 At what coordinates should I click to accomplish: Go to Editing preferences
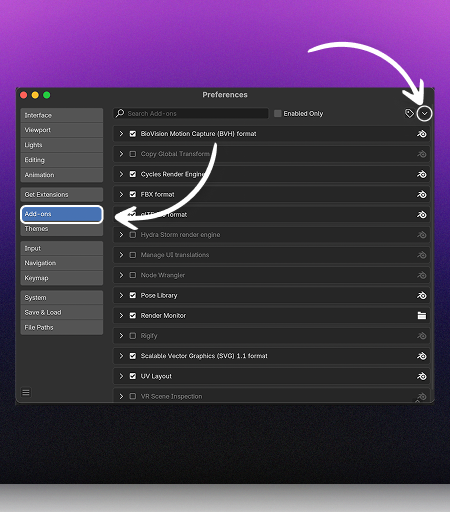62,160
